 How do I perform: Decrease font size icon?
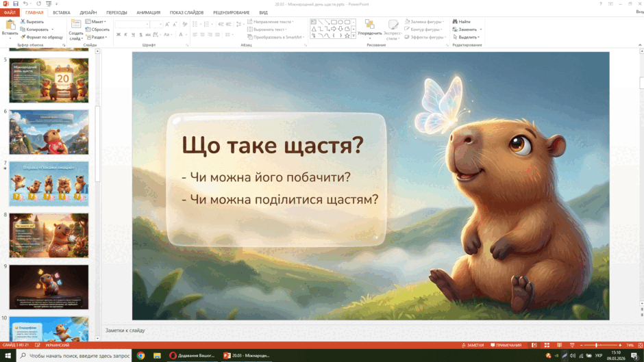pos(175,25)
